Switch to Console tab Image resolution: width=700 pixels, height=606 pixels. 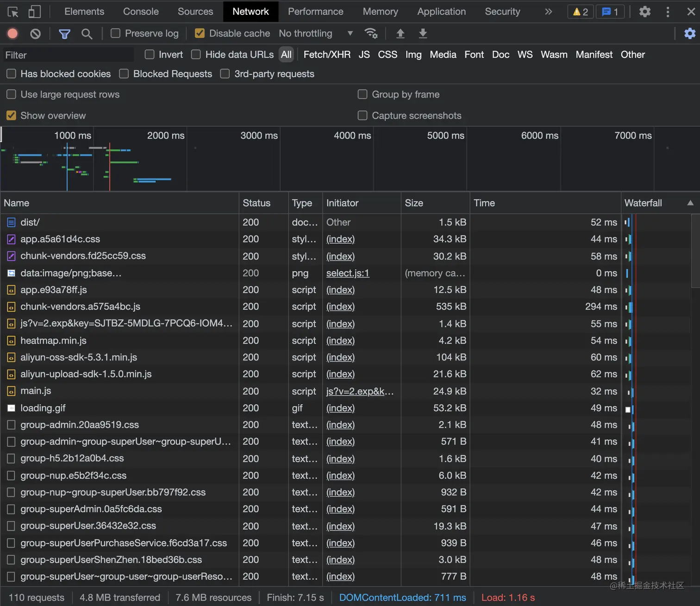pyautogui.click(x=141, y=12)
